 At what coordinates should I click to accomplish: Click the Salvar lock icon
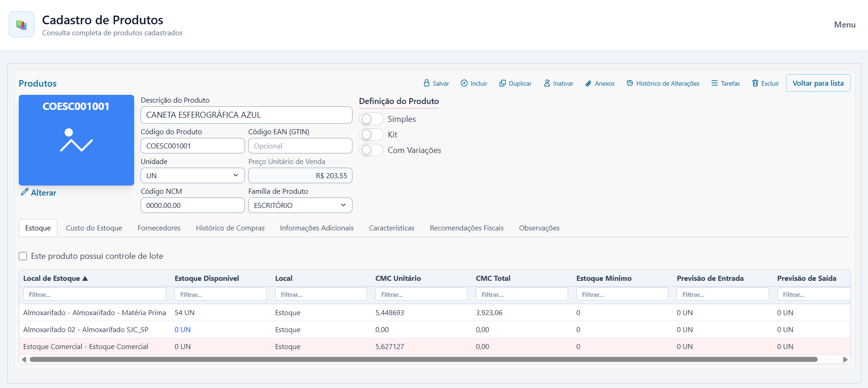coord(427,83)
